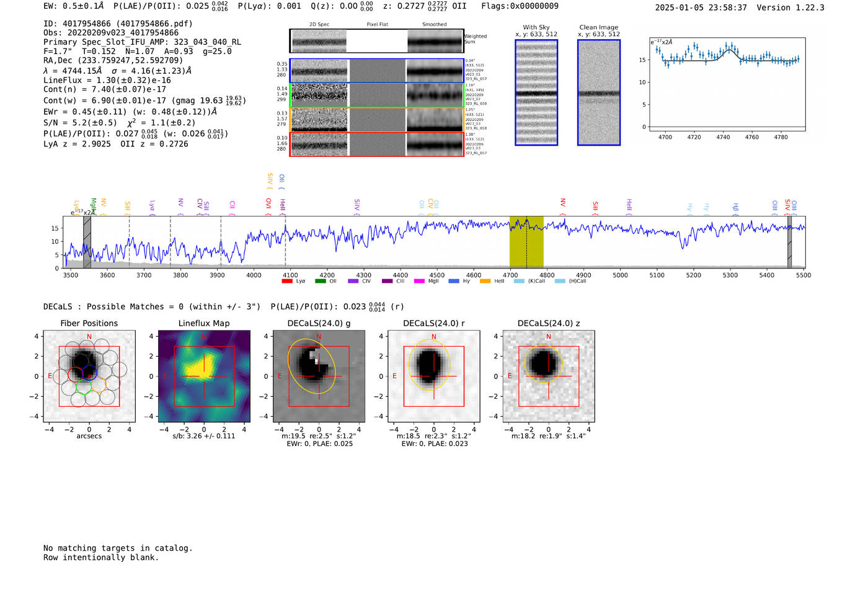
Task: Click the Q(z): 0.00 header value
Action: point(342,6)
